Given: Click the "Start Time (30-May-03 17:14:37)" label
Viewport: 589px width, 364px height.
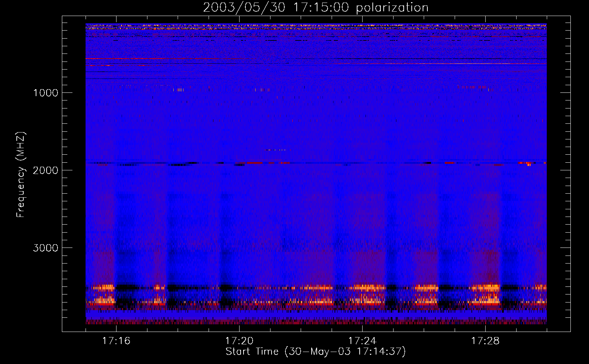Looking at the screenshot, I should click(x=316, y=352).
